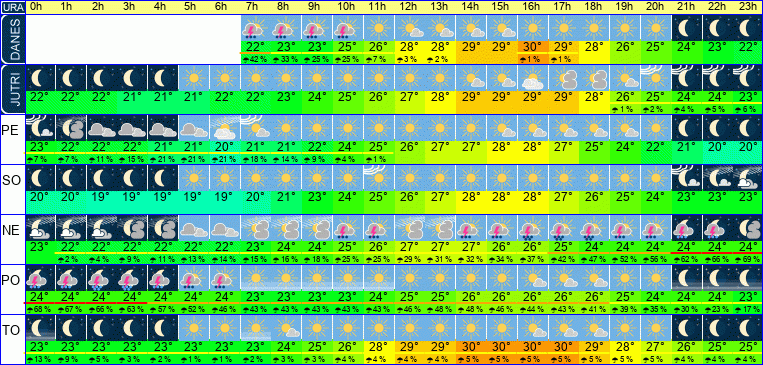Click the URA header label
Image resolution: width=763 pixels, height=365 pixels.
(x=12, y=7)
